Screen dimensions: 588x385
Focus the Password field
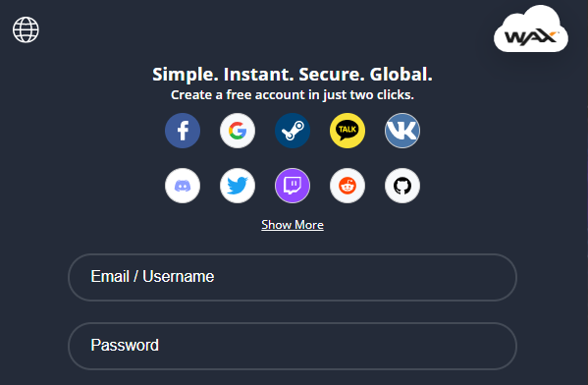coord(293,346)
